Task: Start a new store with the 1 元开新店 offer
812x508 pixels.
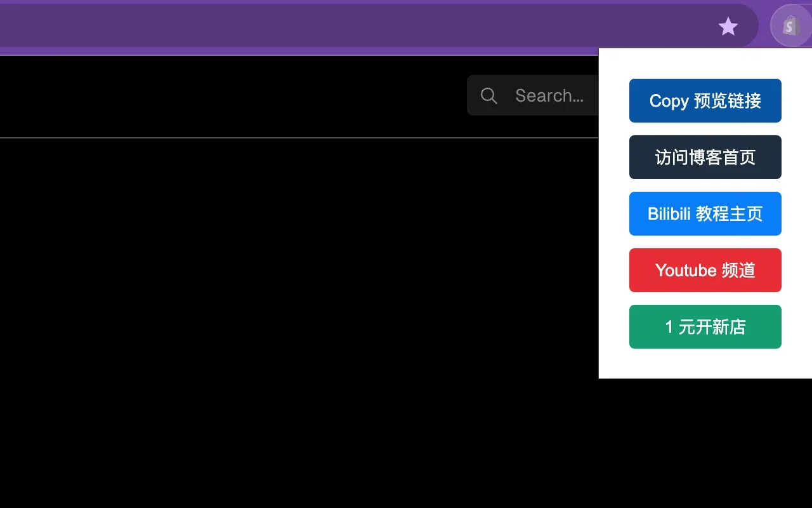Action: pyautogui.click(x=705, y=326)
